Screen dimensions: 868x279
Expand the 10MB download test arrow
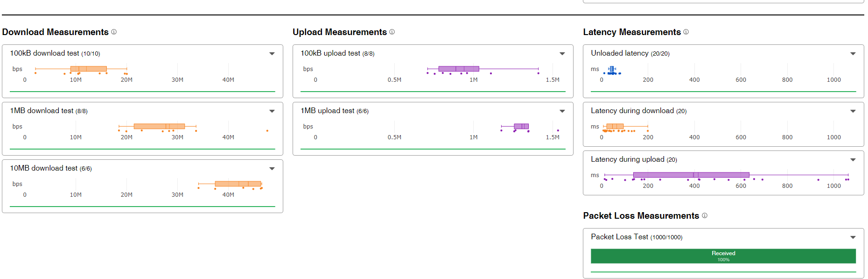272,169
